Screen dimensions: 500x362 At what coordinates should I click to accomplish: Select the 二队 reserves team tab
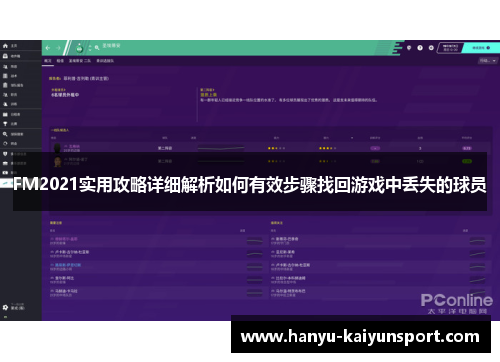(80, 61)
